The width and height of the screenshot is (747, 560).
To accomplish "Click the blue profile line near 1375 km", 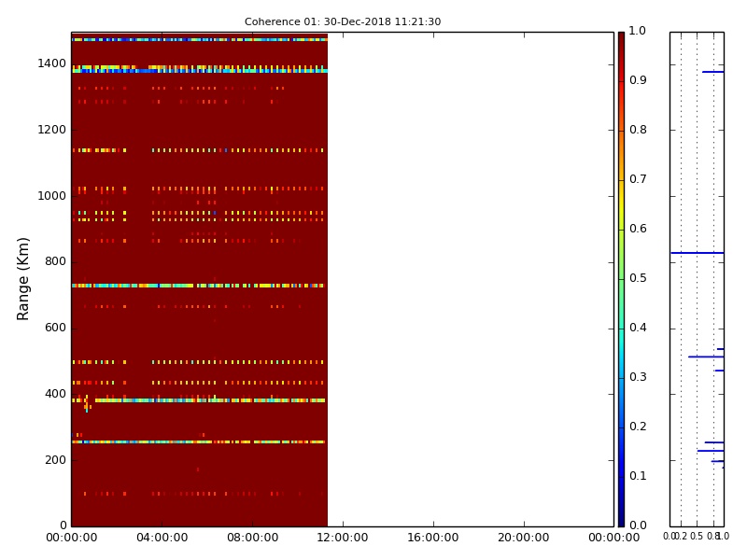I will click(x=713, y=72).
